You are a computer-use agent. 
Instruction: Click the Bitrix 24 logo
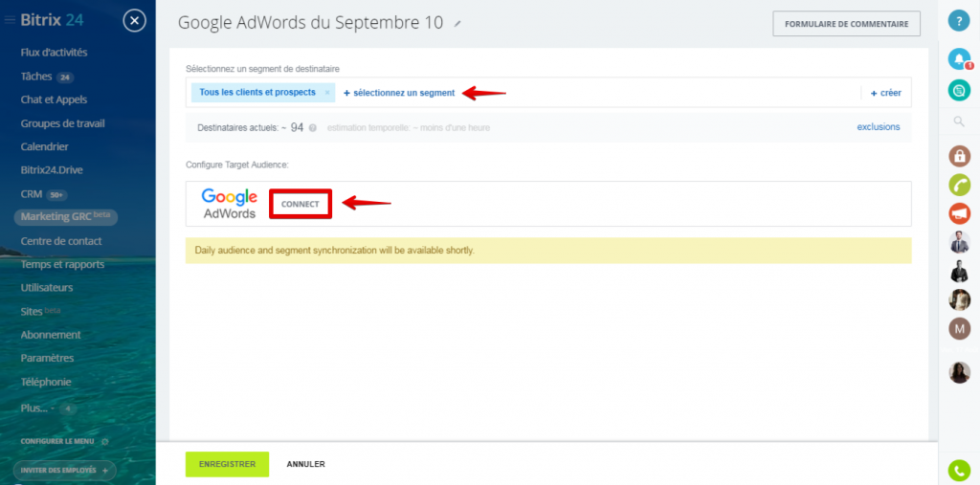tap(52, 20)
